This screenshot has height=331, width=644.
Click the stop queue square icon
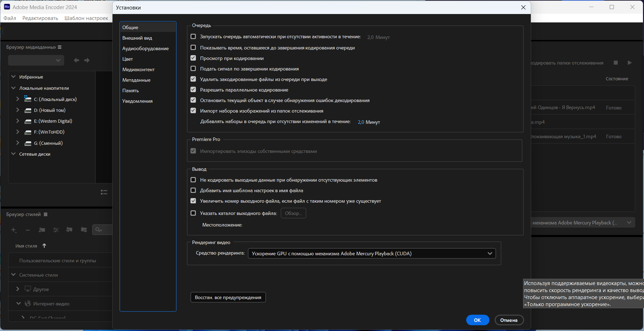pyautogui.click(x=616, y=63)
